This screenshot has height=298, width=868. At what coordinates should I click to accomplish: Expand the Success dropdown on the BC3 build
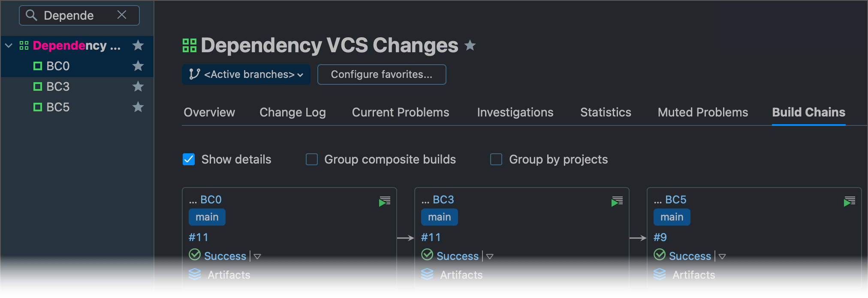coord(489,256)
